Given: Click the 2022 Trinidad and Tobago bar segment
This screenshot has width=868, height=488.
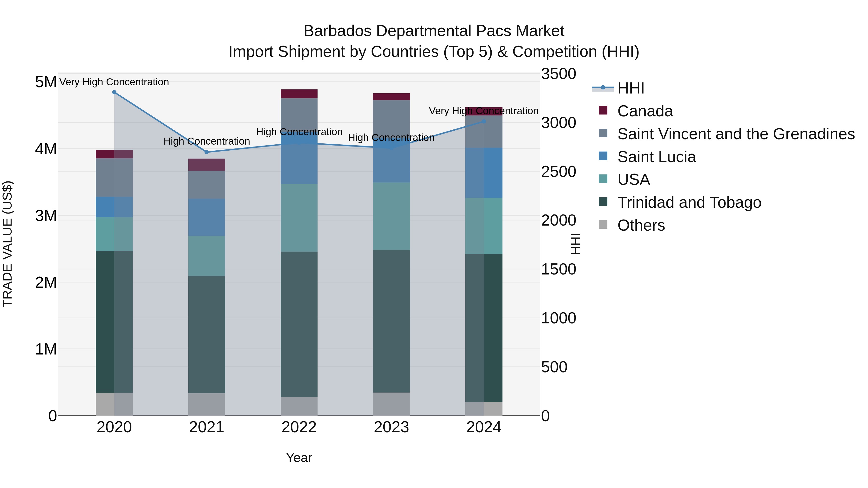Looking at the screenshot, I should point(299,324).
